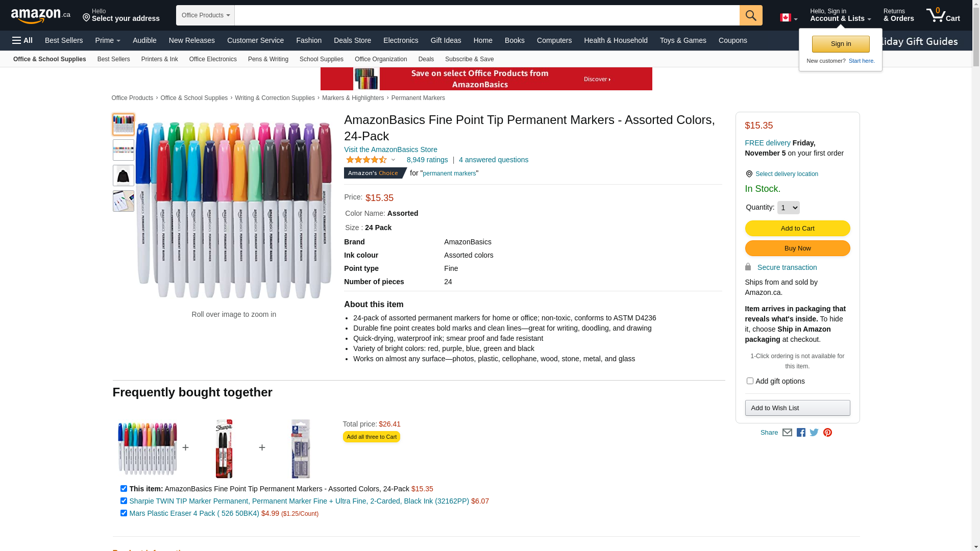Open the Deals Store nav item
The width and height of the screenshot is (980, 551).
point(352,40)
